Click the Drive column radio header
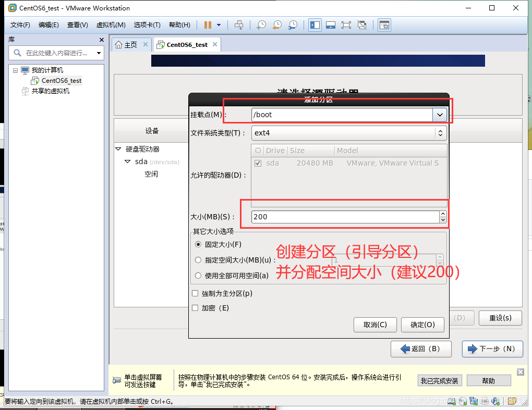 coord(258,151)
